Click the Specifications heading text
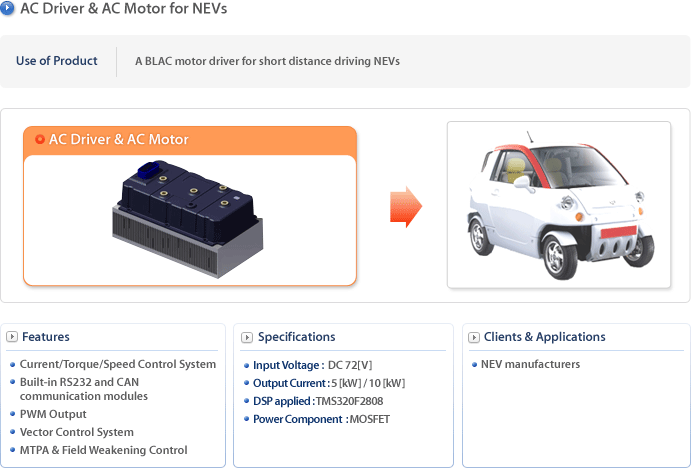Screen dimensions: 691x468 click(297, 337)
